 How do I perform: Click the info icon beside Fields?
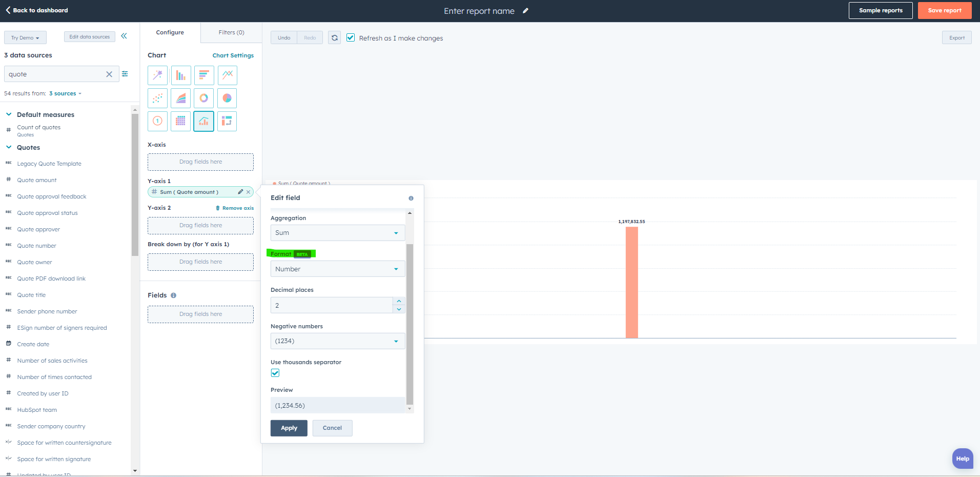174,295
